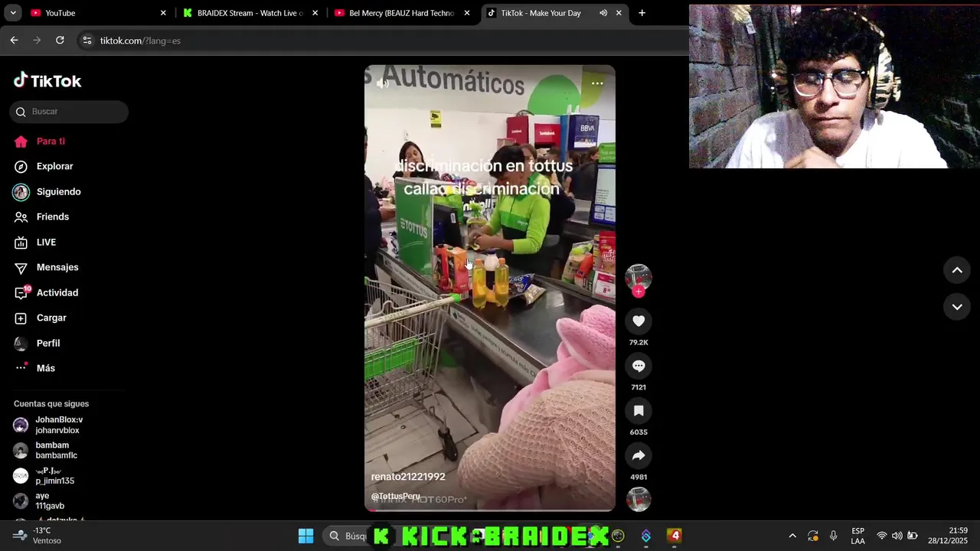Click the TikTok logo

tap(47, 80)
